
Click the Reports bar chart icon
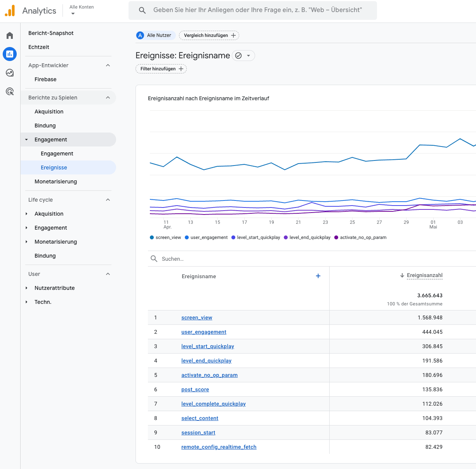pos(10,54)
